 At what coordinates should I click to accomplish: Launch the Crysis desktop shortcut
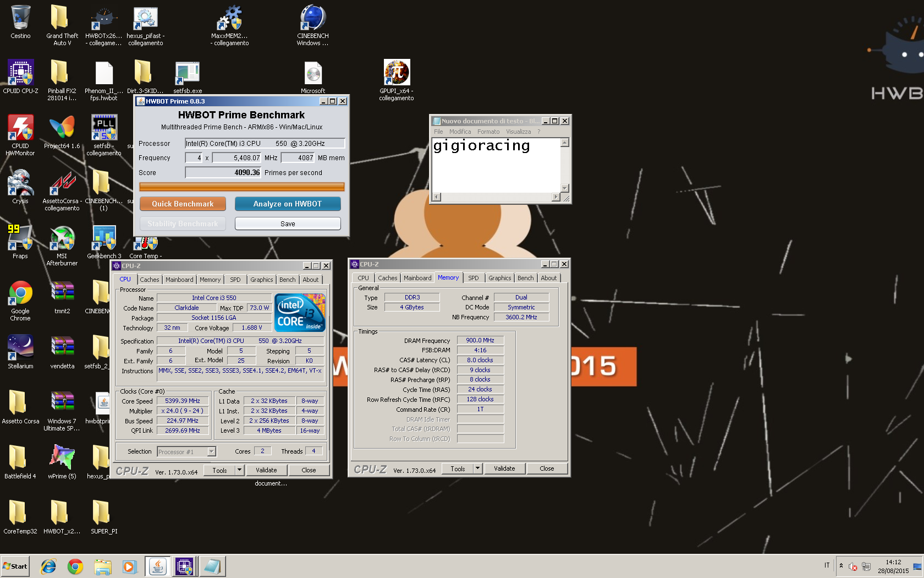20,187
